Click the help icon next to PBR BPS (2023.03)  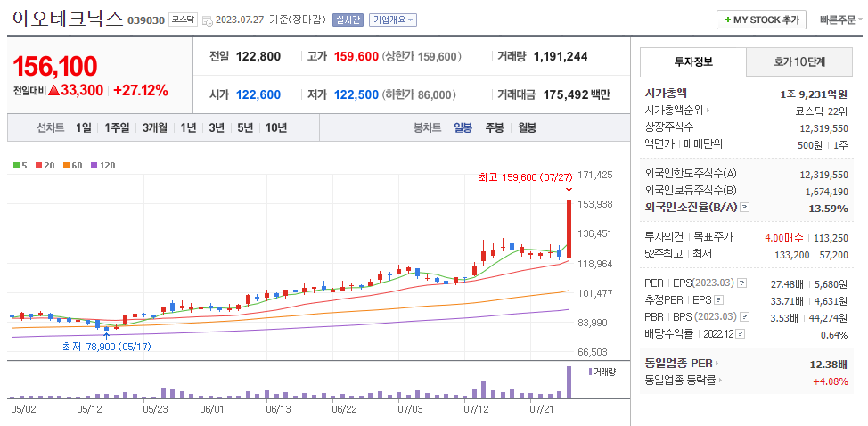pos(745,317)
